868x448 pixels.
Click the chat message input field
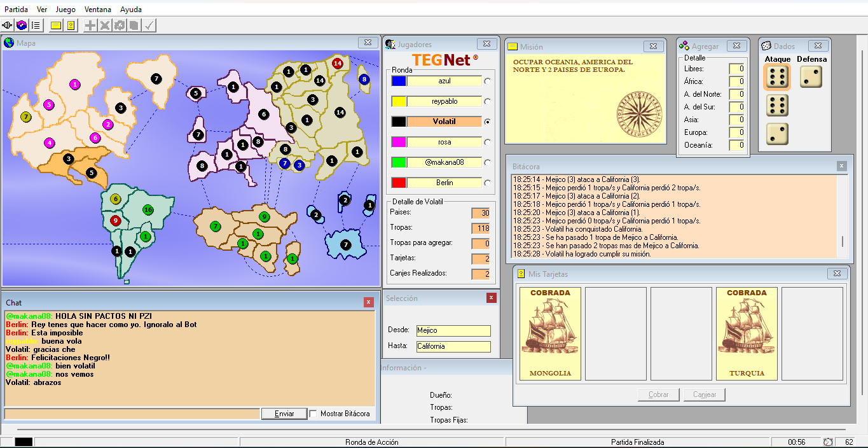coord(132,414)
